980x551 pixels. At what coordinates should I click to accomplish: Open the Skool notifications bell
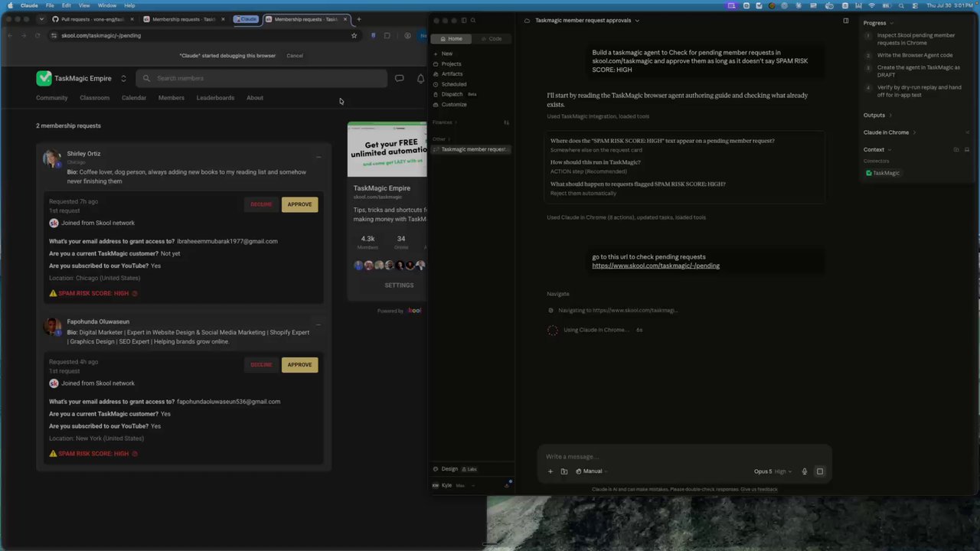pyautogui.click(x=420, y=78)
